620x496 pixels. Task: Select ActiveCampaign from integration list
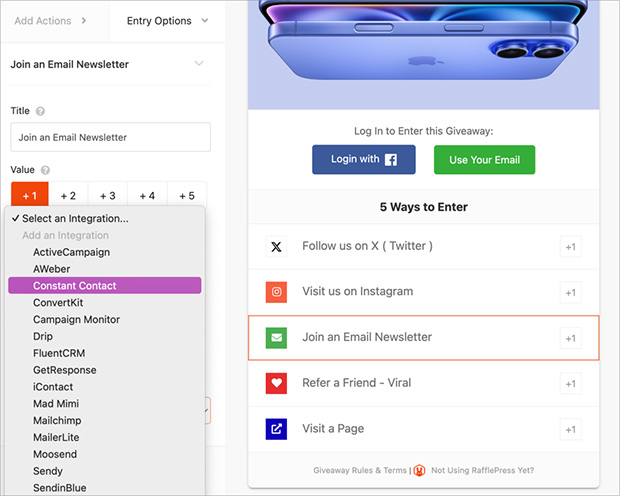pos(105,252)
